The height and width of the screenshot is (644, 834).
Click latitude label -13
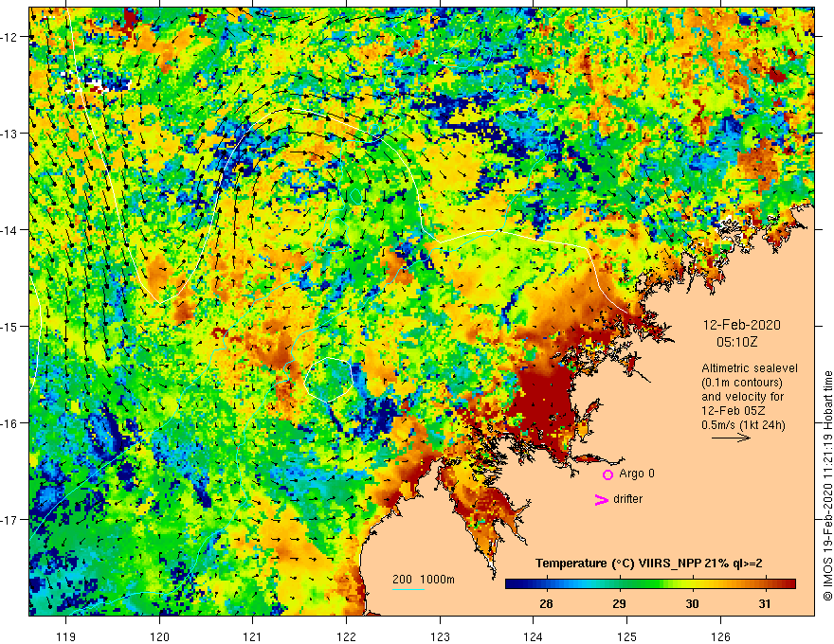coord(9,134)
